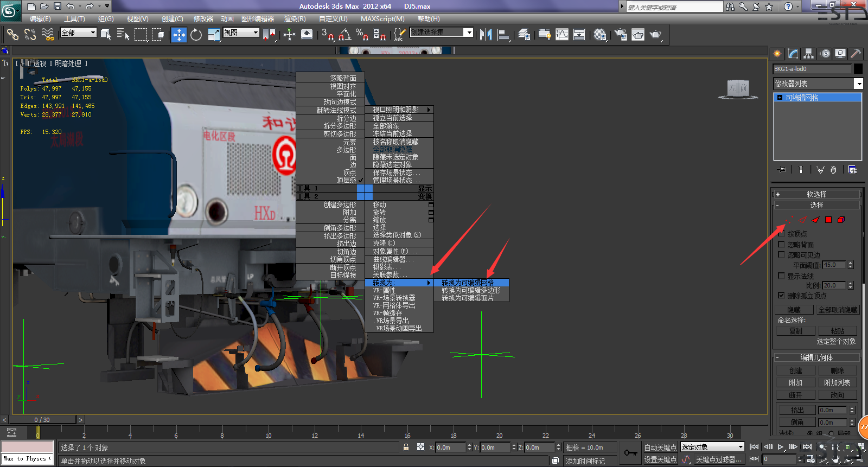
Task: Open the MAXScript(M) menu
Action: [382, 19]
